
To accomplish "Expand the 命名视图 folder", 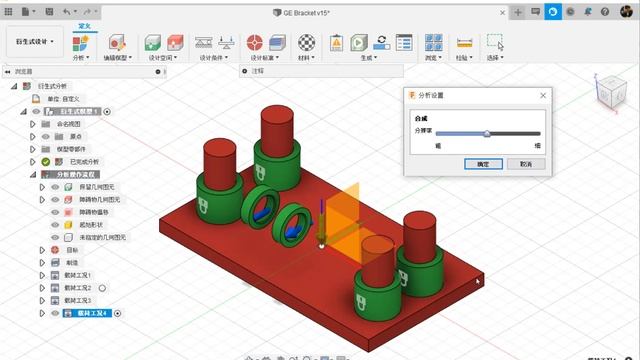I will (x=33, y=124).
